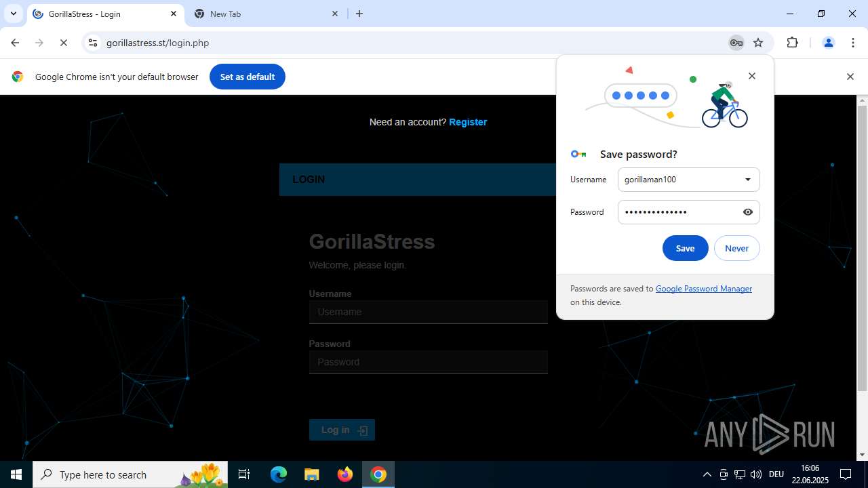Open the Chrome three-dot menu

853,43
